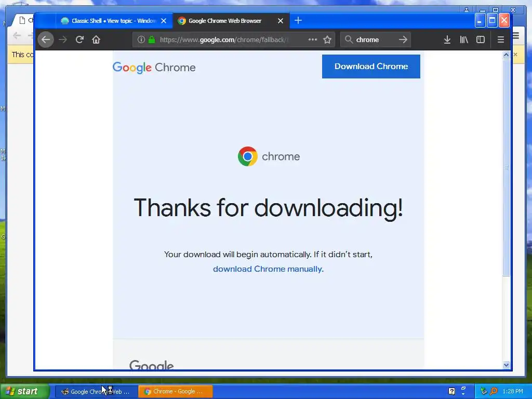Reload the current Firefox page
The height and width of the screenshot is (399, 532).
(x=79, y=39)
